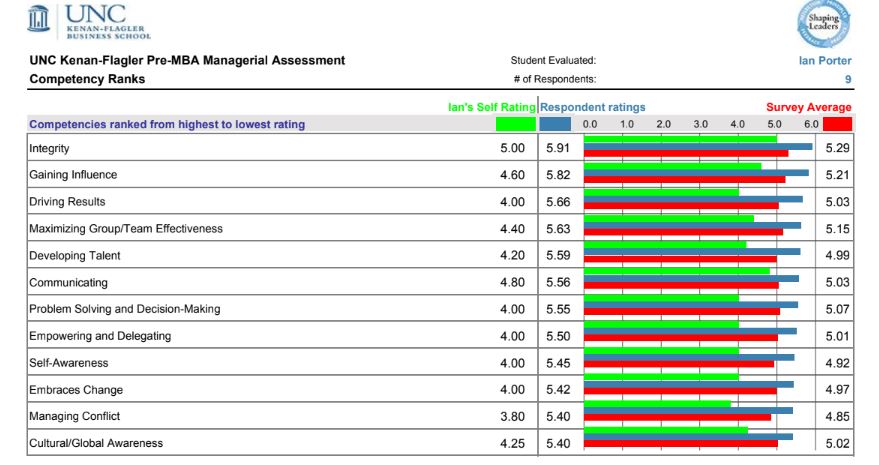
Task: Click Embraces Change respondent rating 5.42
Action: pyautogui.click(x=558, y=389)
